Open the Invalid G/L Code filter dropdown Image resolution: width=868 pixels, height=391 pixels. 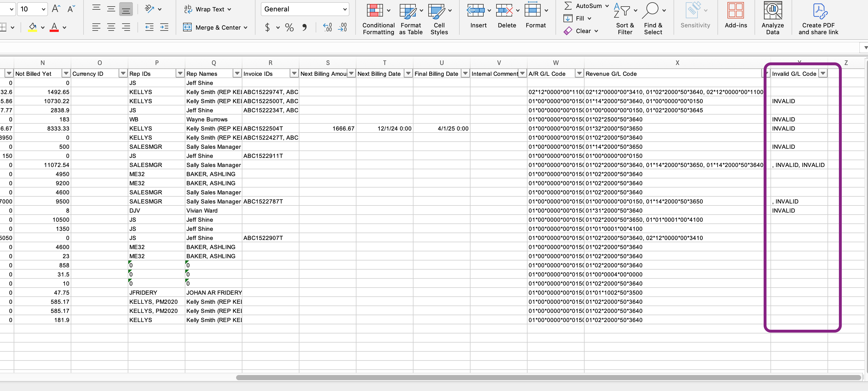823,74
